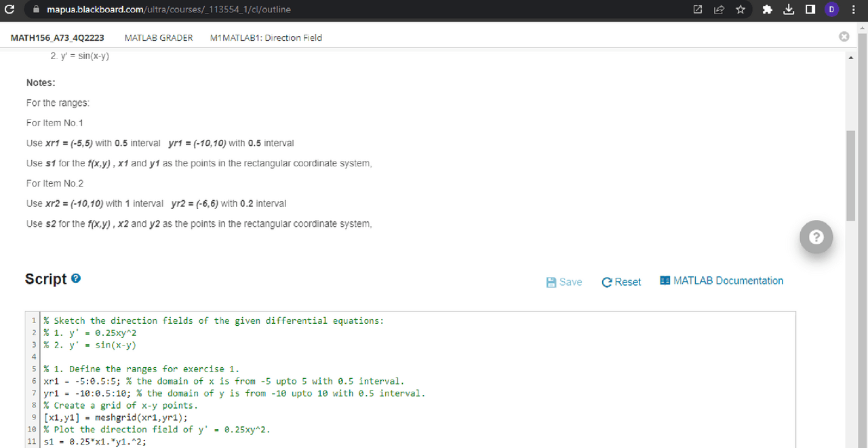The height and width of the screenshot is (448, 868).
Task: Open the MATH156_A73_4Q2223 course link
Action: 58,37
